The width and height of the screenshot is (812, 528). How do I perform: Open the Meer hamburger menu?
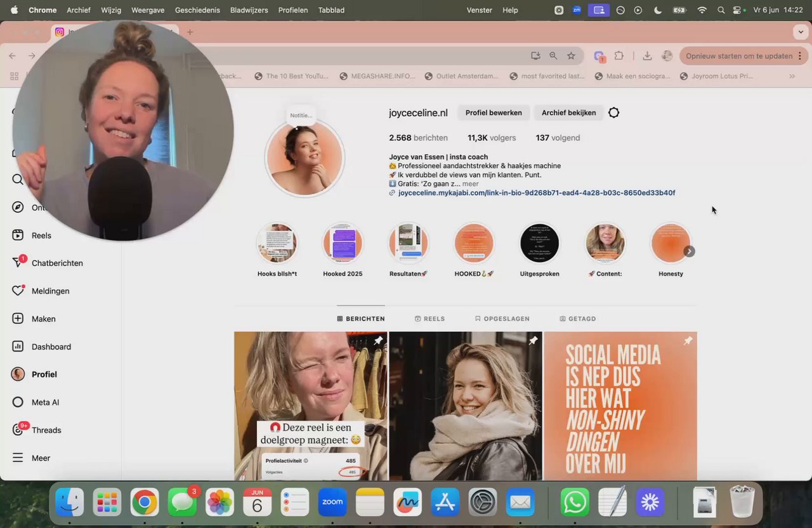pyautogui.click(x=32, y=458)
